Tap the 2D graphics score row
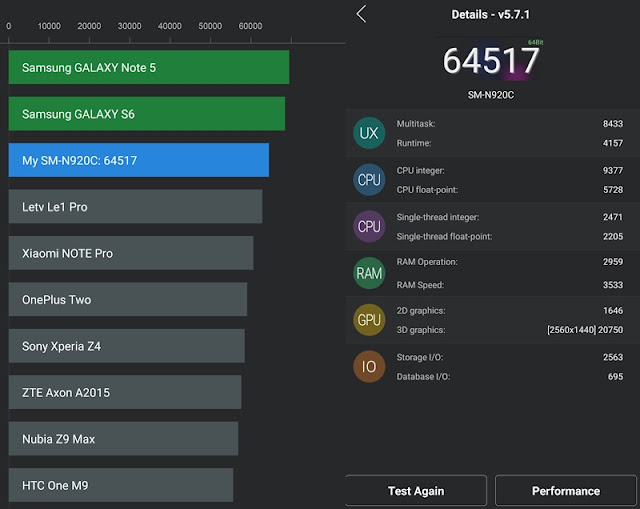The width and height of the screenshot is (640, 509). (x=510, y=311)
